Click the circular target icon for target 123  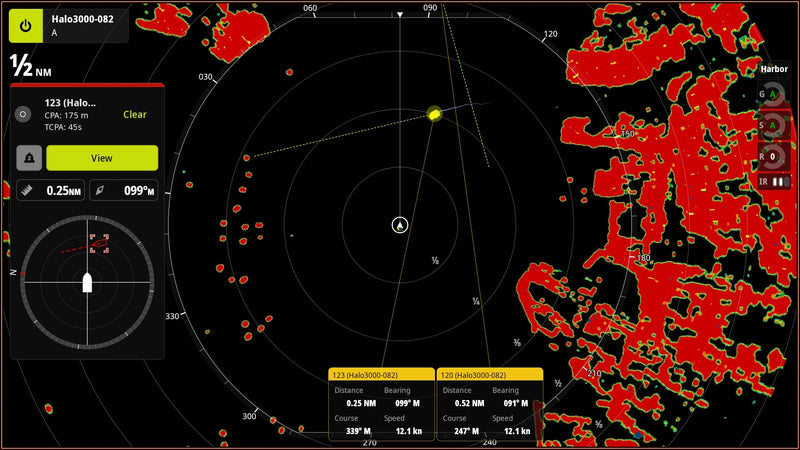coord(24,115)
